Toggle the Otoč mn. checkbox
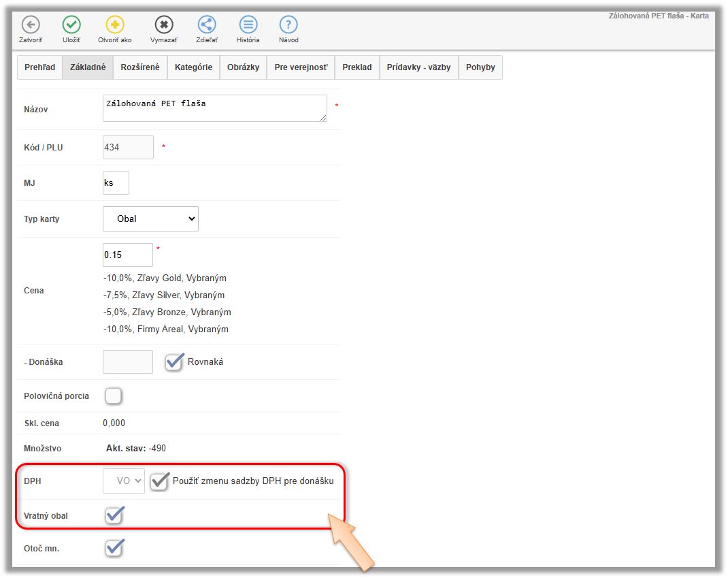Screen dimensions: 728x580 click(x=114, y=547)
